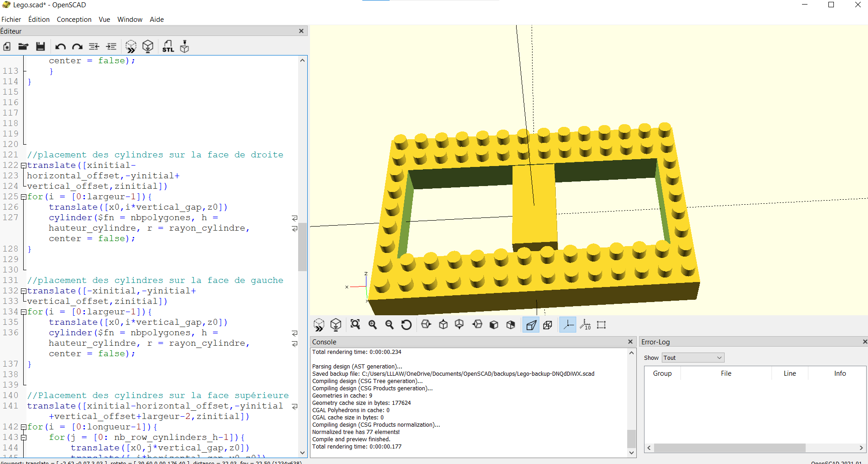The height and width of the screenshot is (464, 868).
Task: Click the Error-Log horizontal scrollbar thumb
Action: [x=730, y=448]
